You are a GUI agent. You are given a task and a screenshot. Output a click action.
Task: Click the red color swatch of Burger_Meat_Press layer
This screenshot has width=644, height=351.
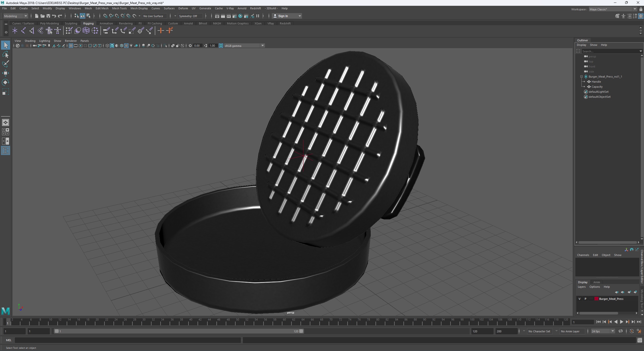coord(596,299)
